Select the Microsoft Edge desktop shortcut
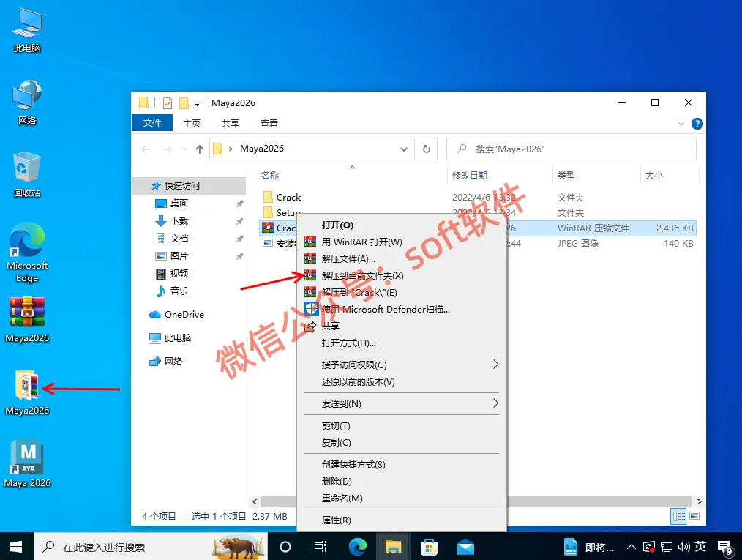This screenshot has width=742, height=560. tap(27, 253)
